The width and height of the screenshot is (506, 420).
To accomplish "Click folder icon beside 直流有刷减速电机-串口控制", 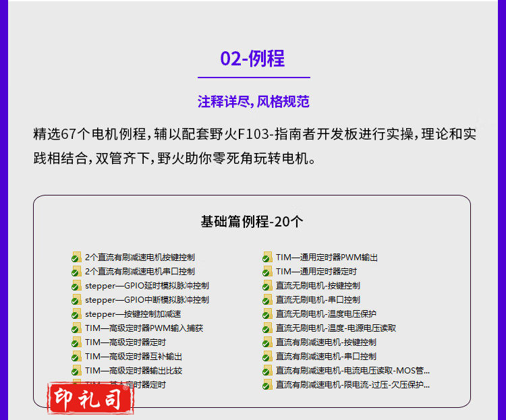I will pos(267,357).
